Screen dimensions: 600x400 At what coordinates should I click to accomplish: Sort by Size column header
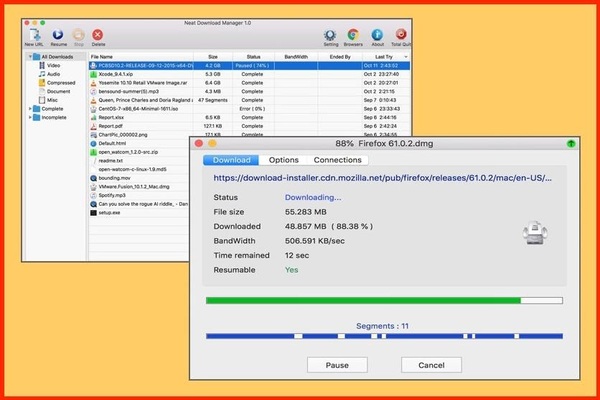(213, 57)
